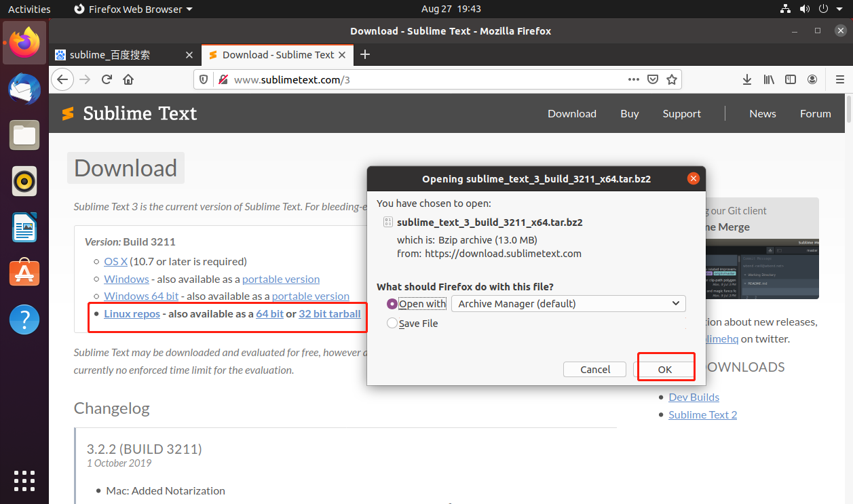The width and height of the screenshot is (853, 504).
Task: Open Rhythmbox music player in dock
Action: (x=24, y=181)
